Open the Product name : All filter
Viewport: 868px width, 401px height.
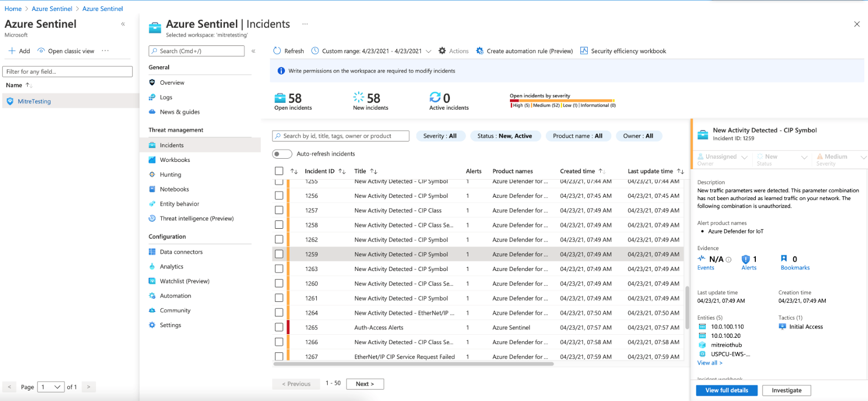(x=578, y=136)
